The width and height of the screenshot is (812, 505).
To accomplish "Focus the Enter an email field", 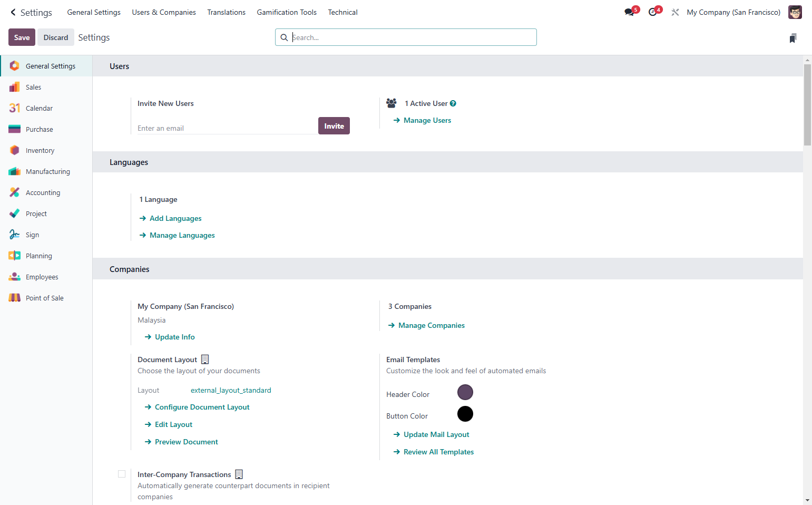I will pos(227,128).
